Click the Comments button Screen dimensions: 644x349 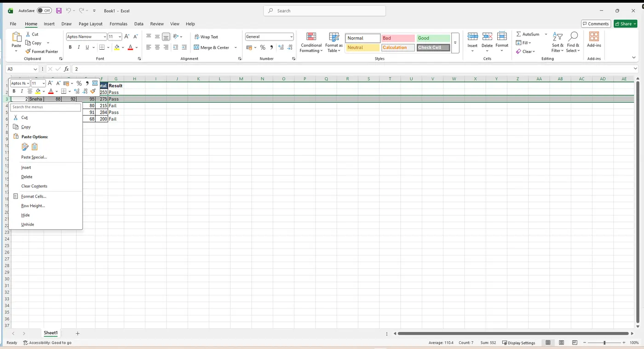[596, 24]
